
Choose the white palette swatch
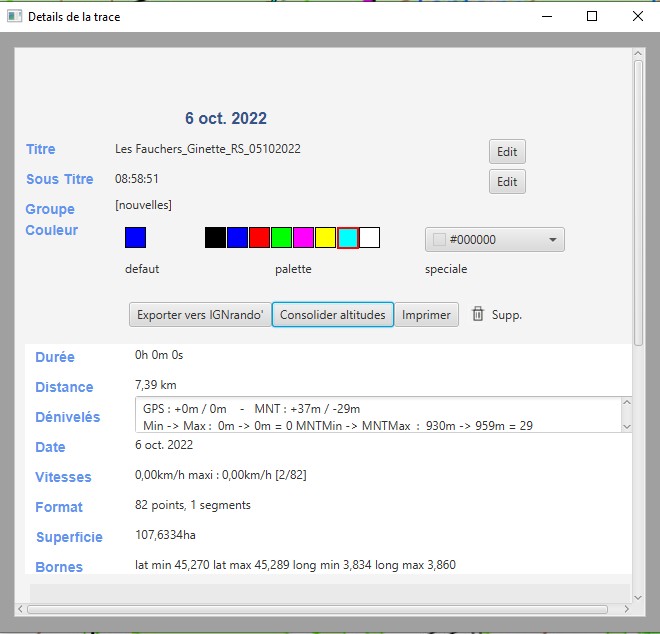pyautogui.click(x=369, y=238)
